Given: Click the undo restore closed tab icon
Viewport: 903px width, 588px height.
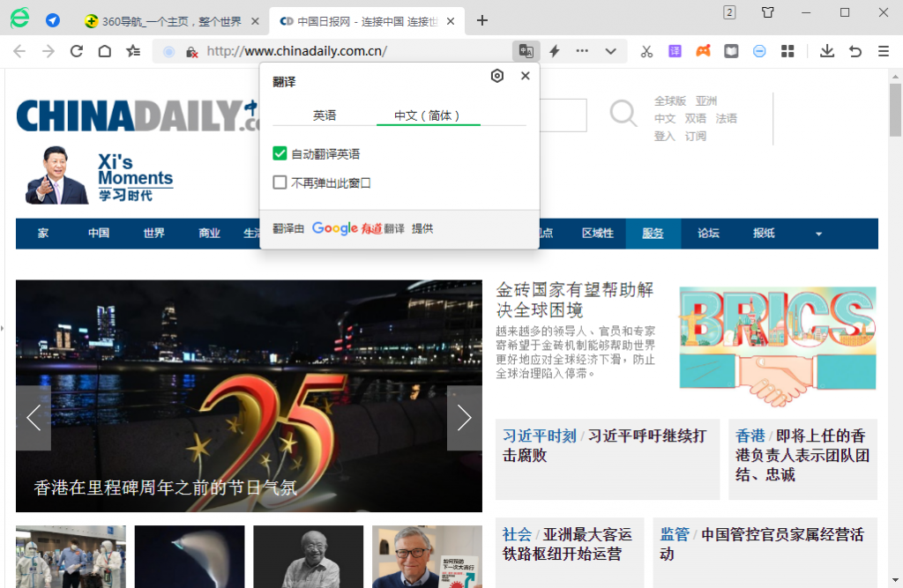Looking at the screenshot, I should 855,51.
